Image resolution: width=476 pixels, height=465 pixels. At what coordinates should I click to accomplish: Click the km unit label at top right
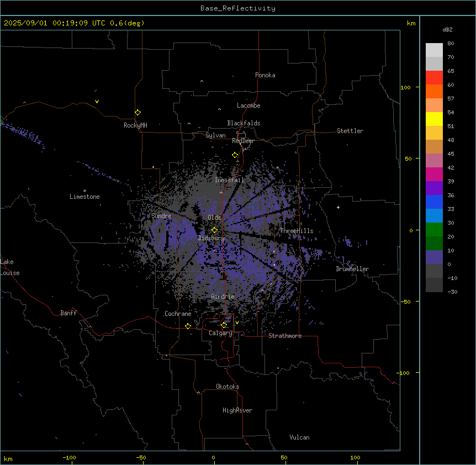411,23
